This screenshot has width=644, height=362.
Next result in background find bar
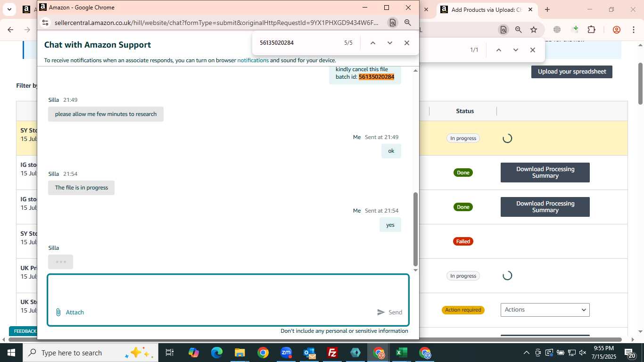click(515, 50)
